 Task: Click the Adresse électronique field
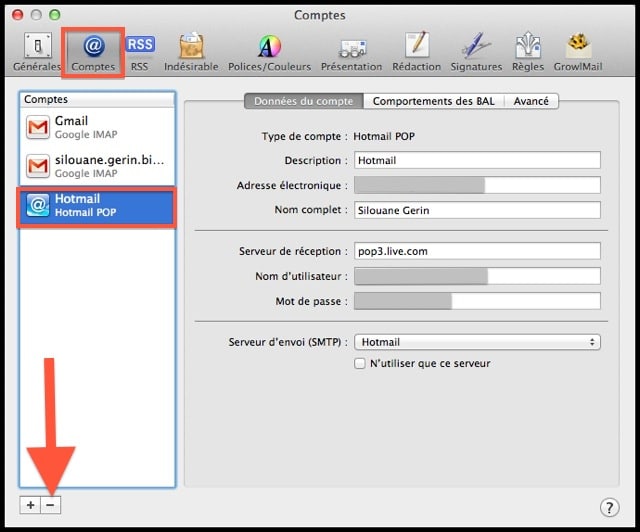click(477, 185)
